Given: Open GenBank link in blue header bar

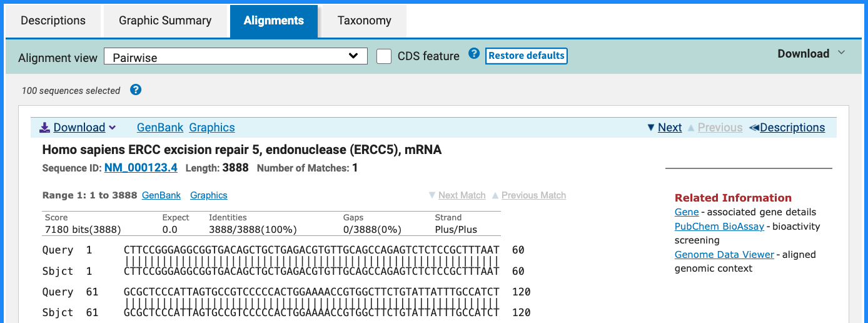Looking at the screenshot, I should (160, 128).
